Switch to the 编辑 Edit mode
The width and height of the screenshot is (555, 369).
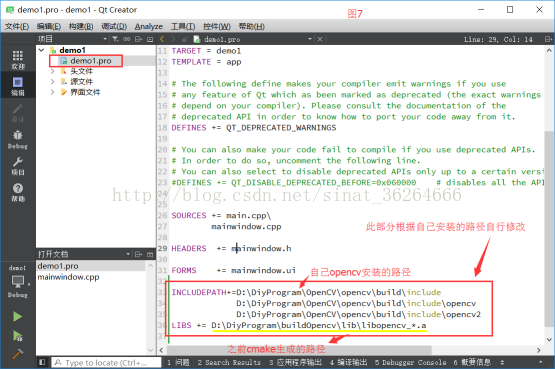(x=18, y=86)
